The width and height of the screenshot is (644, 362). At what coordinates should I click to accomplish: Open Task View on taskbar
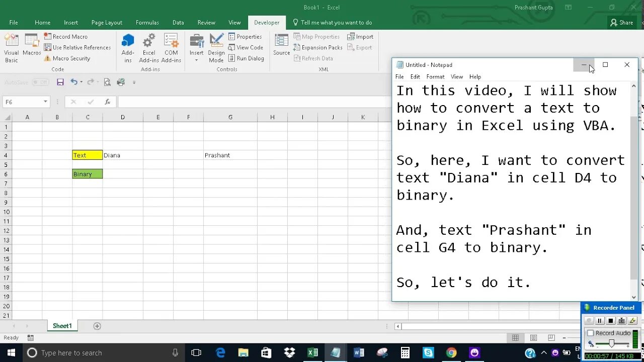[197, 353]
